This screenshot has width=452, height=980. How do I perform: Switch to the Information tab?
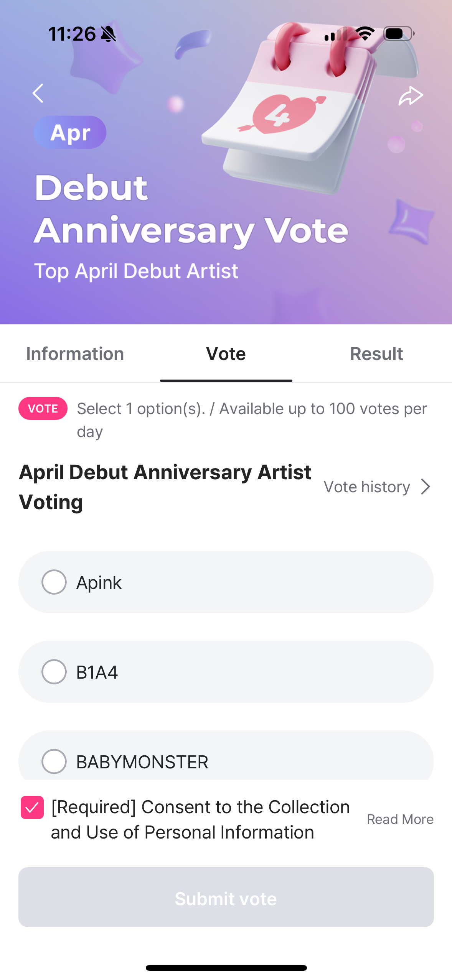pos(75,354)
